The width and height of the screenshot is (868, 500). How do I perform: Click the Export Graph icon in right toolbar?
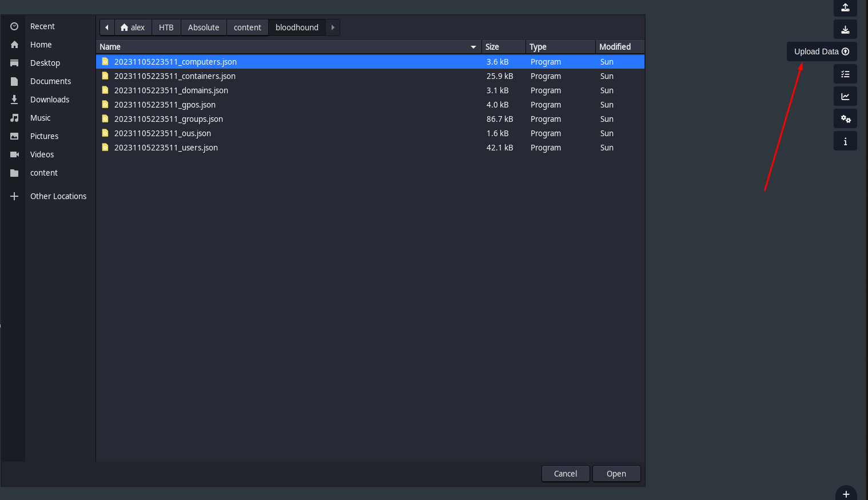845,7
